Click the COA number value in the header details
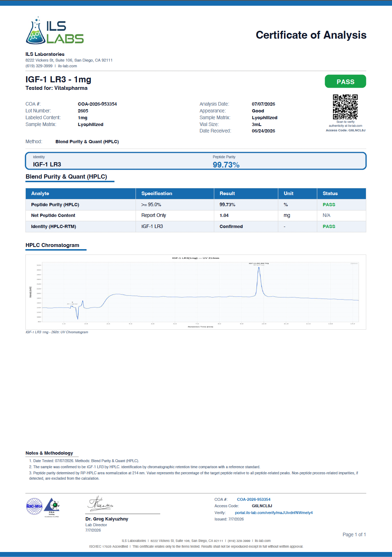The width and height of the screenshot is (392, 557). tap(97, 104)
